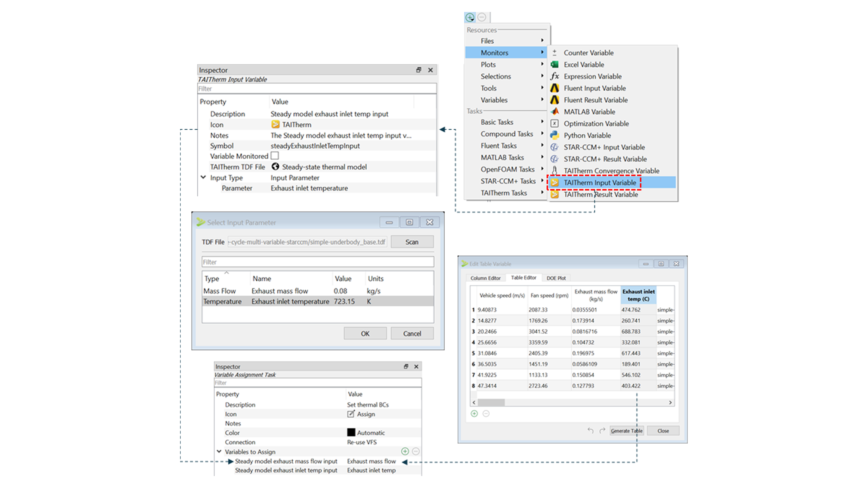This screenshot has height=488, width=868.
Task: Open the Files submenu
Action: pos(506,41)
